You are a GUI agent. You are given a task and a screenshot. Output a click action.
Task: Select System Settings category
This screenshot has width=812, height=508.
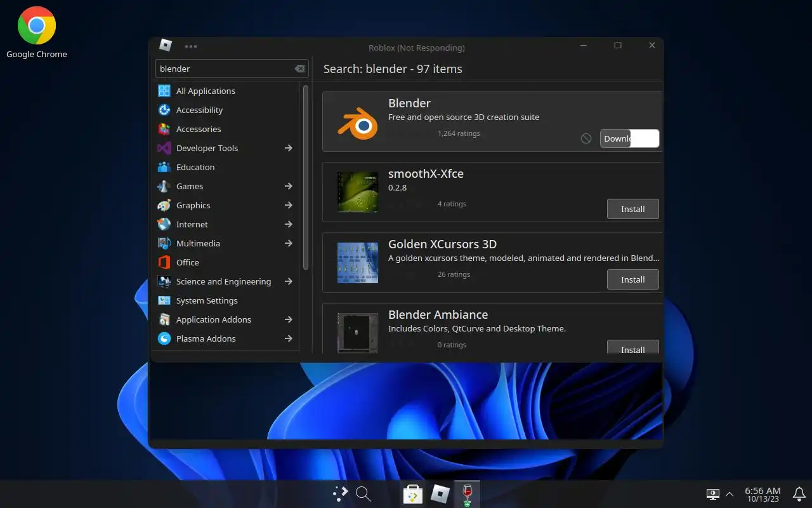tap(226, 300)
